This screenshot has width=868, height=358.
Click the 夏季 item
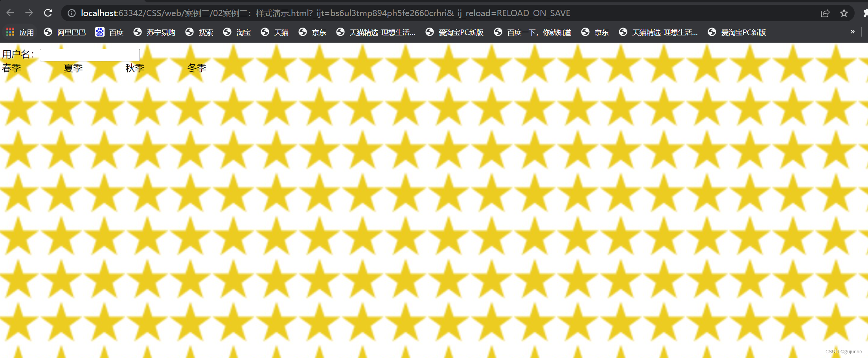click(x=73, y=68)
